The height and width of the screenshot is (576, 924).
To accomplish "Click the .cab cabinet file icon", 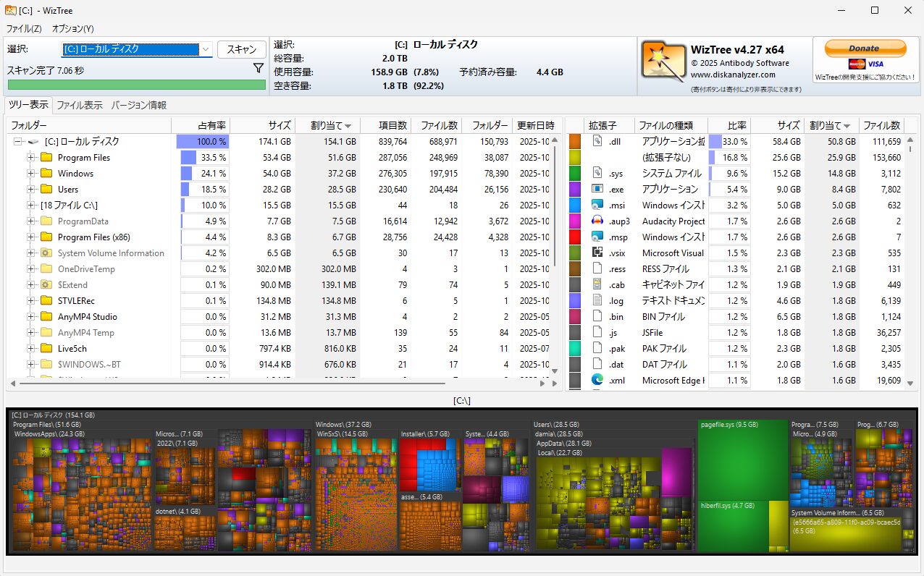I will coord(597,284).
